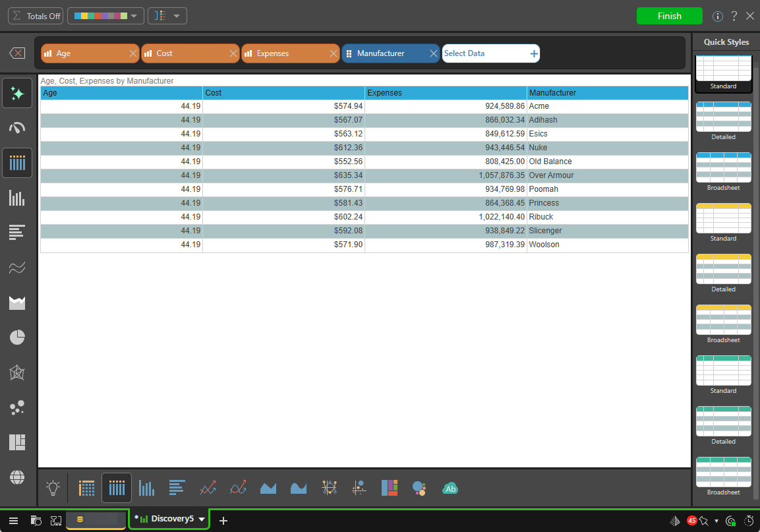Select the map globe visualization icon

pyautogui.click(x=17, y=477)
